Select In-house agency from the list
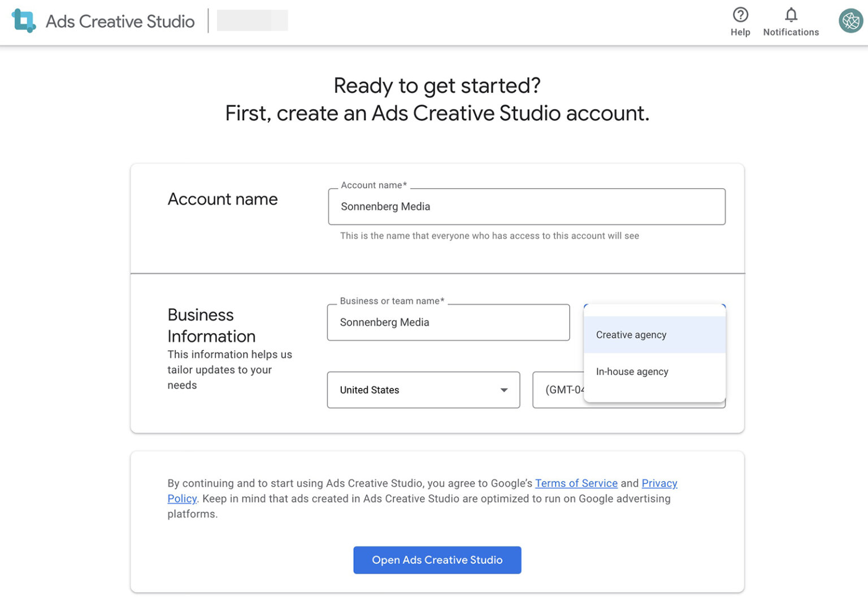The width and height of the screenshot is (868, 605). coord(632,371)
